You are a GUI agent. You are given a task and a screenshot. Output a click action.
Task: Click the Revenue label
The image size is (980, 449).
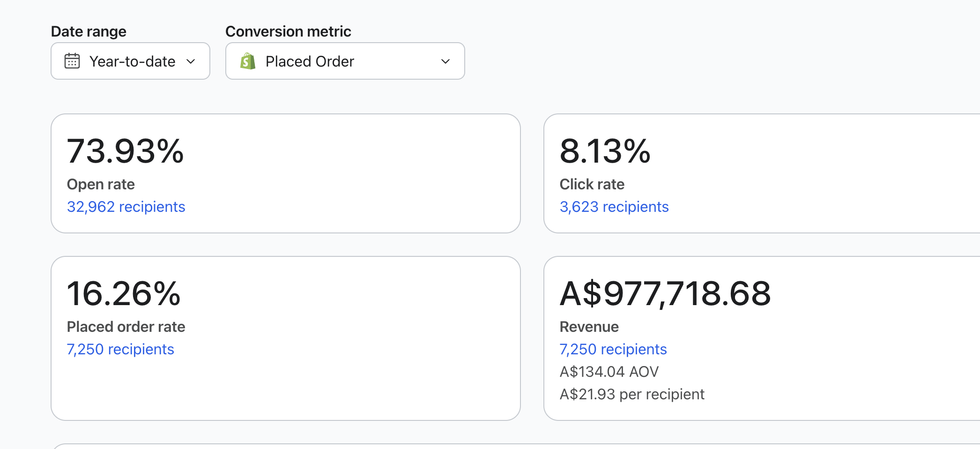click(589, 327)
